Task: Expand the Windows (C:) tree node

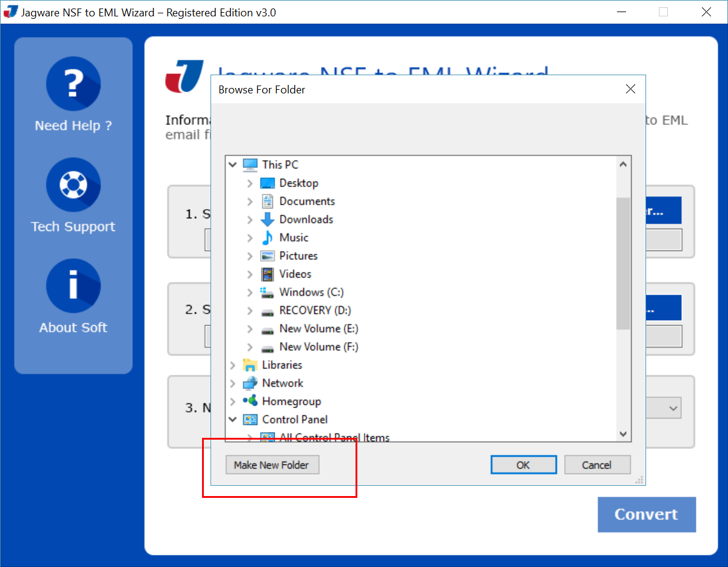Action: point(250,292)
